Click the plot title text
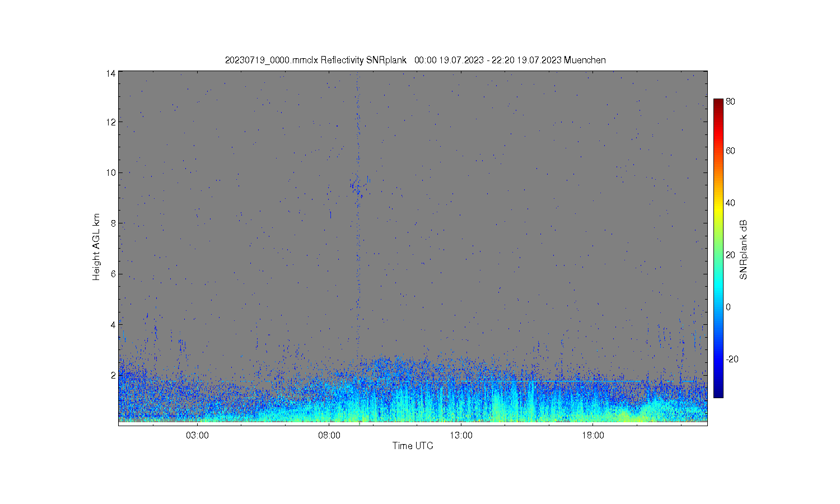840x504 pixels. [x=415, y=60]
